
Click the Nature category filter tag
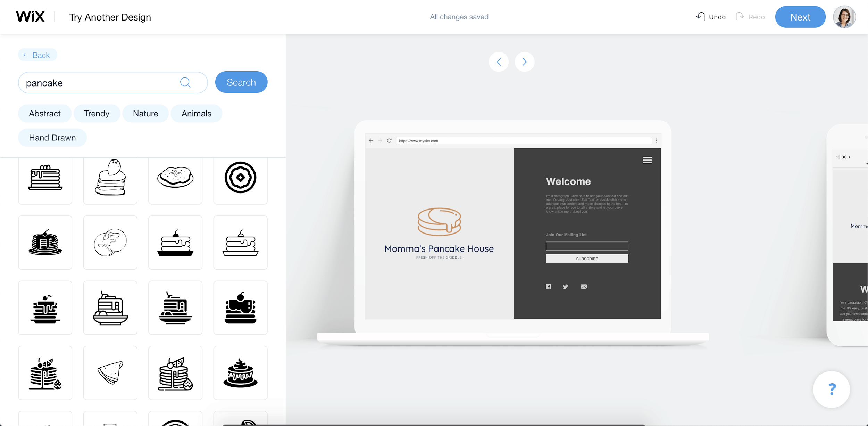point(145,113)
